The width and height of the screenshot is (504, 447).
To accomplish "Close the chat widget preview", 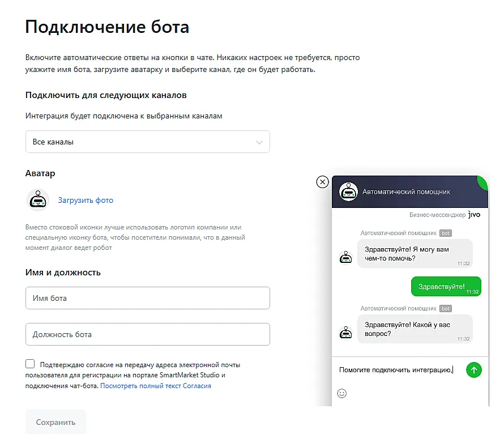I will 322,182.
